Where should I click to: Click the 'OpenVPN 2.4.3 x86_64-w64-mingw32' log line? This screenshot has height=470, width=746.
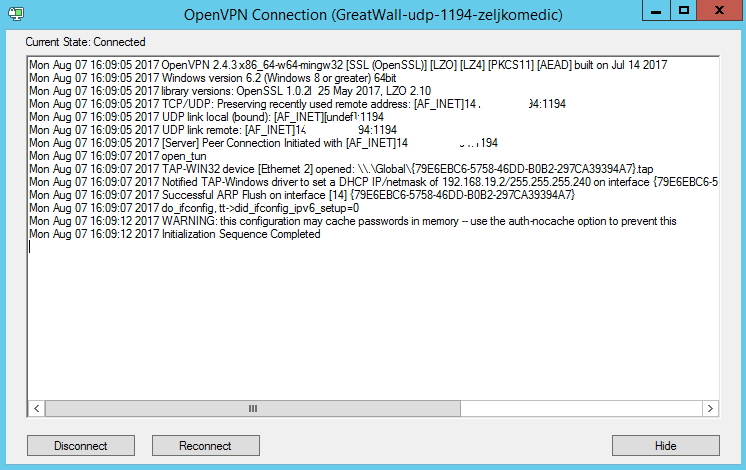coord(348,65)
